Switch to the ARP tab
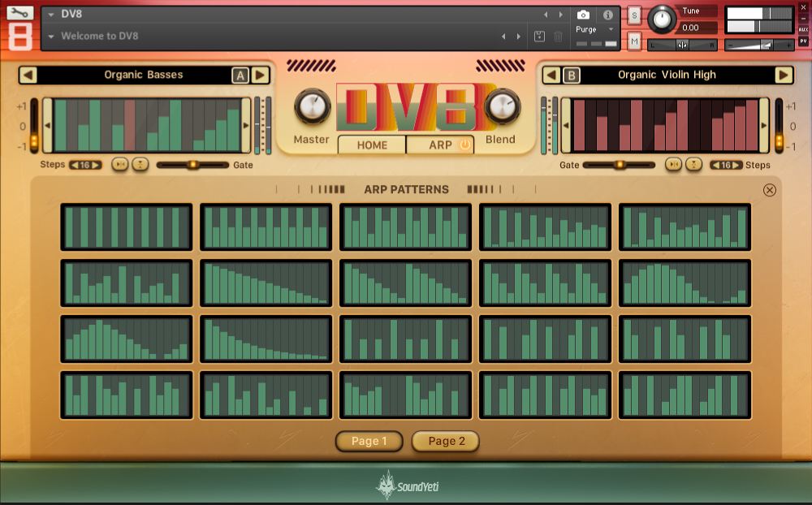 [x=439, y=145]
